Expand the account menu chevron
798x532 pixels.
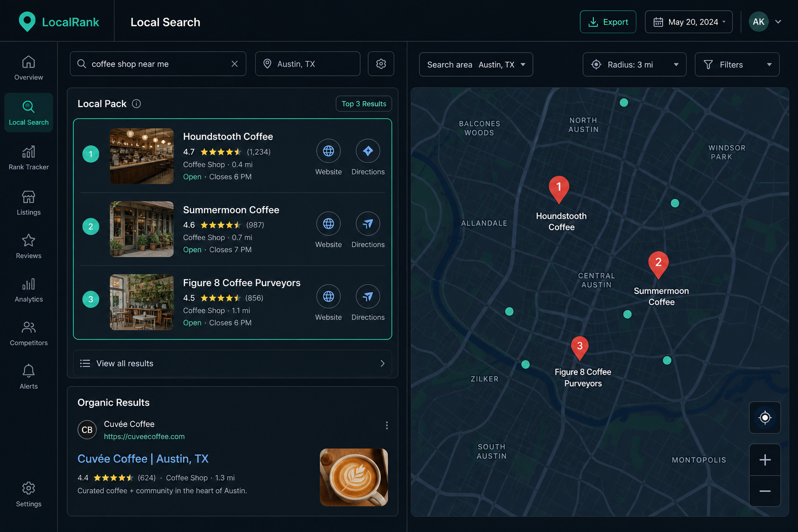point(778,22)
